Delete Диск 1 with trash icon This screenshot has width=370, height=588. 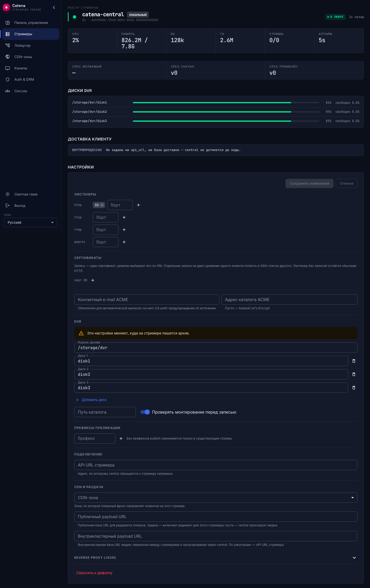354,361
